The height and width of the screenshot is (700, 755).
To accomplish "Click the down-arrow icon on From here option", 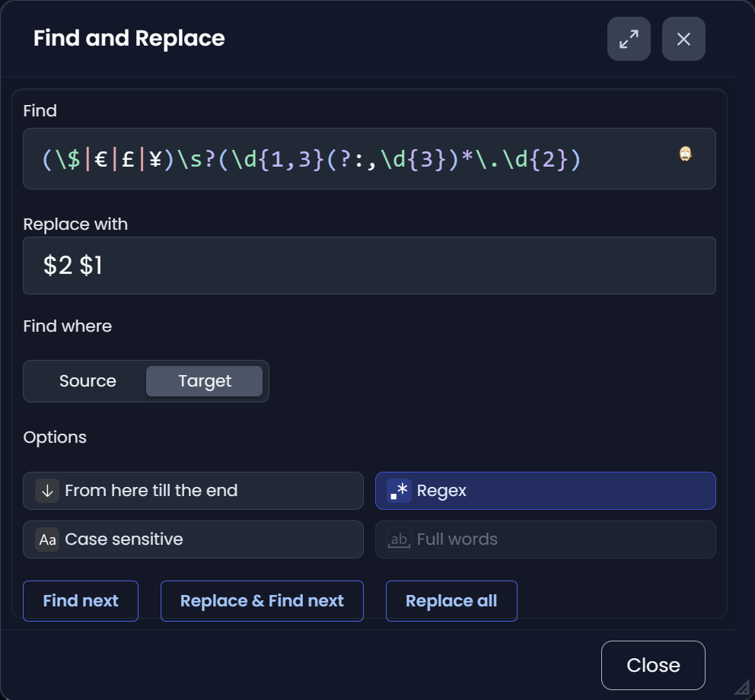I will tap(47, 491).
